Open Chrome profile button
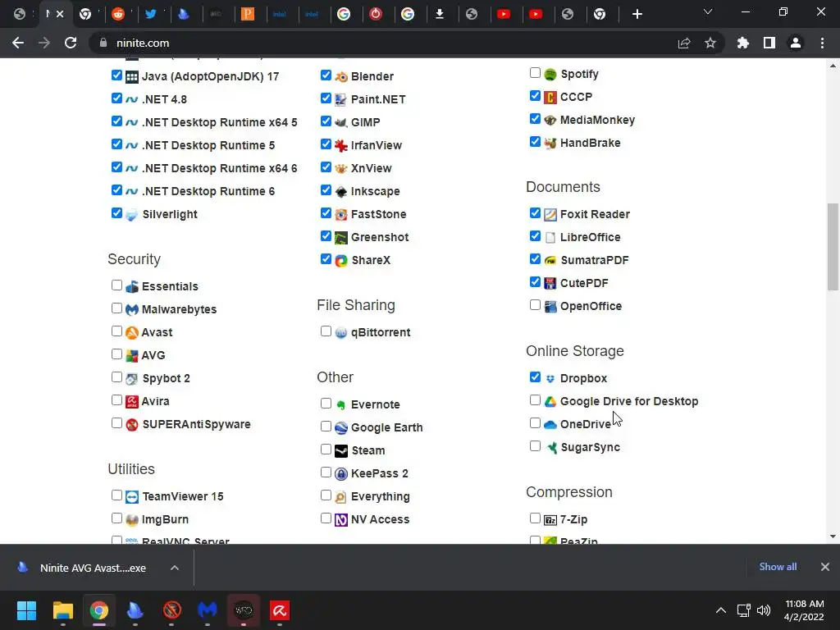 tap(796, 43)
